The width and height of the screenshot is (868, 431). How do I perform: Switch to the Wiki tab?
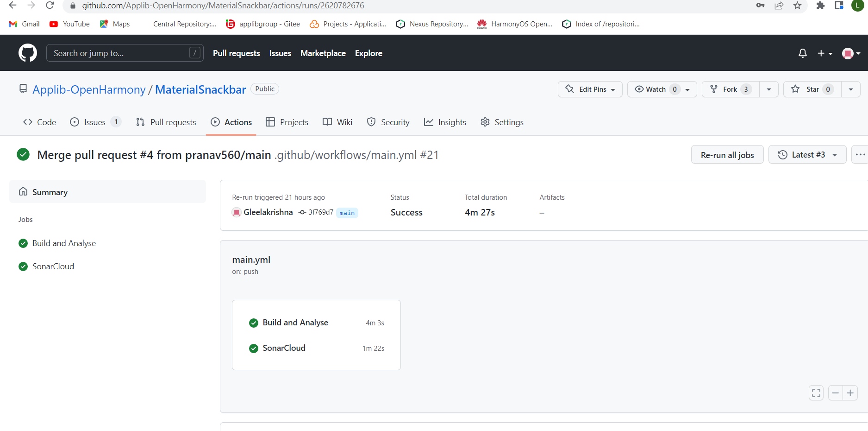(x=337, y=122)
